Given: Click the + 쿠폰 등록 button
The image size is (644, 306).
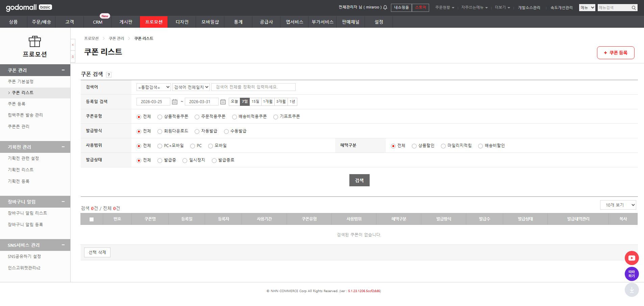Looking at the screenshot, I should point(615,53).
